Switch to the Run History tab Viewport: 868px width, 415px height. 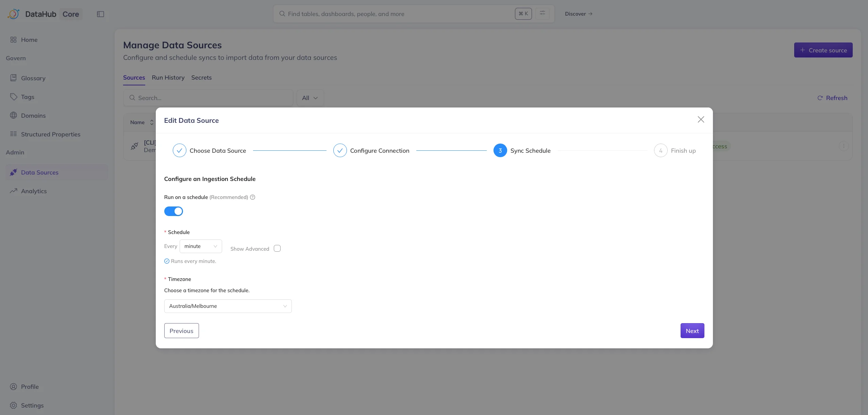(x=168, y=78)
